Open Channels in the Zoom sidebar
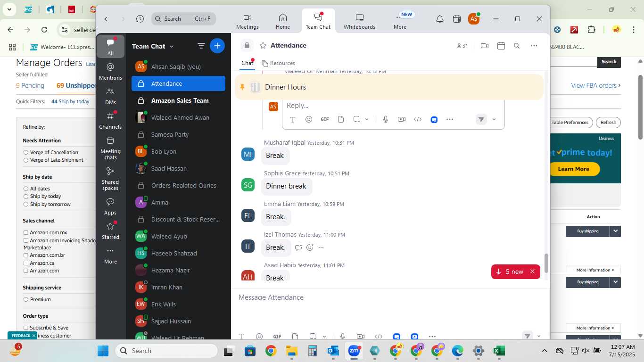 tap(110, 120)
